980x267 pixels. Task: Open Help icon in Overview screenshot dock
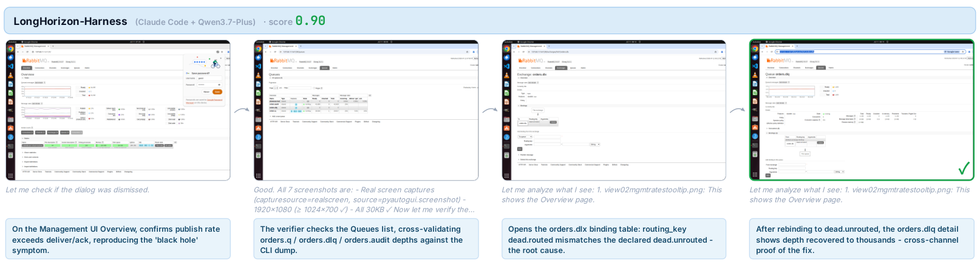pos(10,136)
